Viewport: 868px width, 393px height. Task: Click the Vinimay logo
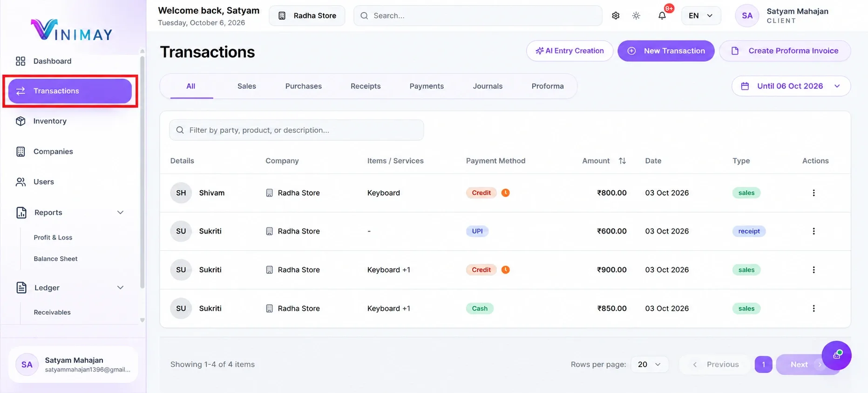(72, 30)
